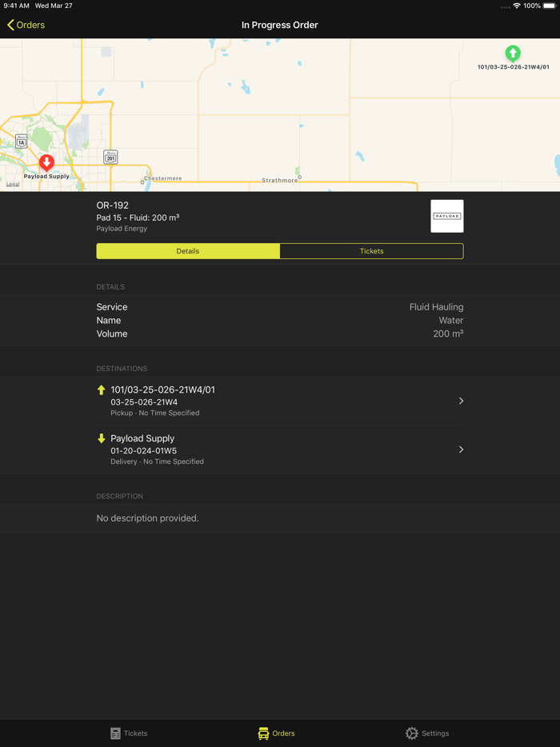This screenshot has width=560, height=747.
Task: Open Settings in bottom tab bar
Action: tap(427, 733)
